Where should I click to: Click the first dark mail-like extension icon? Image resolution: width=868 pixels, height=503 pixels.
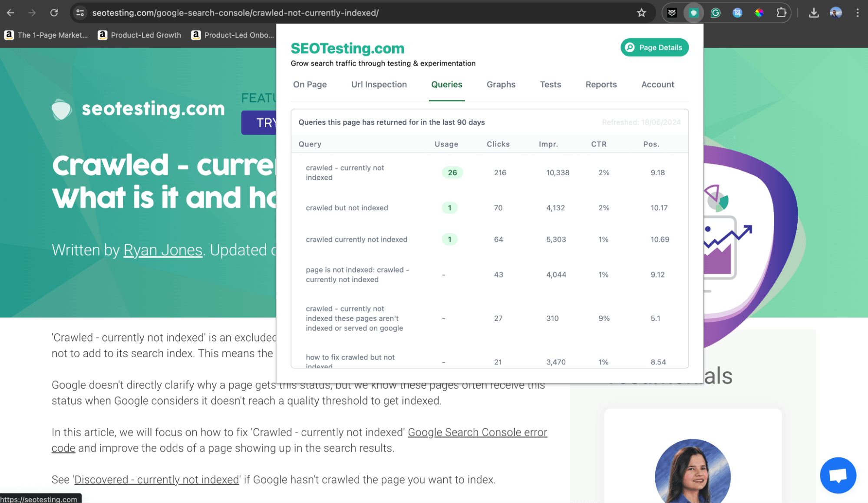pyautogui.click(x=672, y=13)
